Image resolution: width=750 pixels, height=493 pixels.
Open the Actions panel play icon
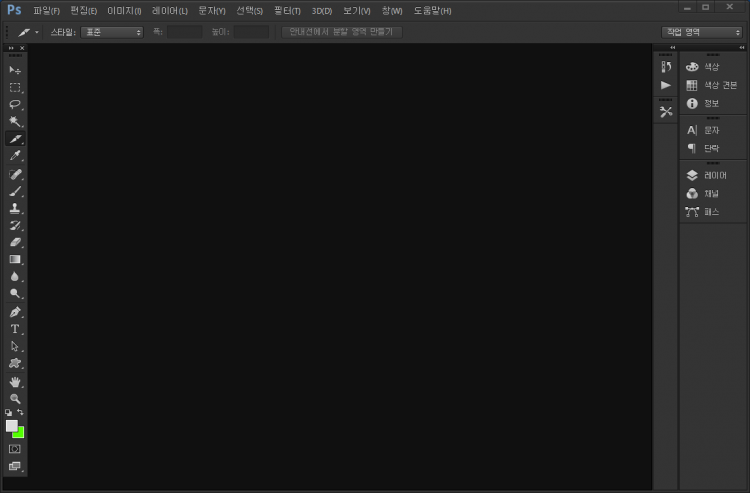tap(666, 86)
